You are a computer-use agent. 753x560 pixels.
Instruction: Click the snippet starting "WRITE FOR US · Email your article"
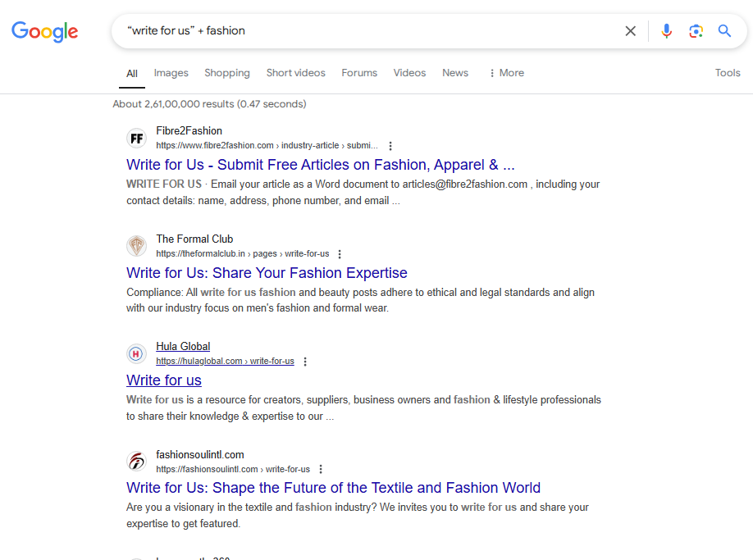(x=363, y=193)
